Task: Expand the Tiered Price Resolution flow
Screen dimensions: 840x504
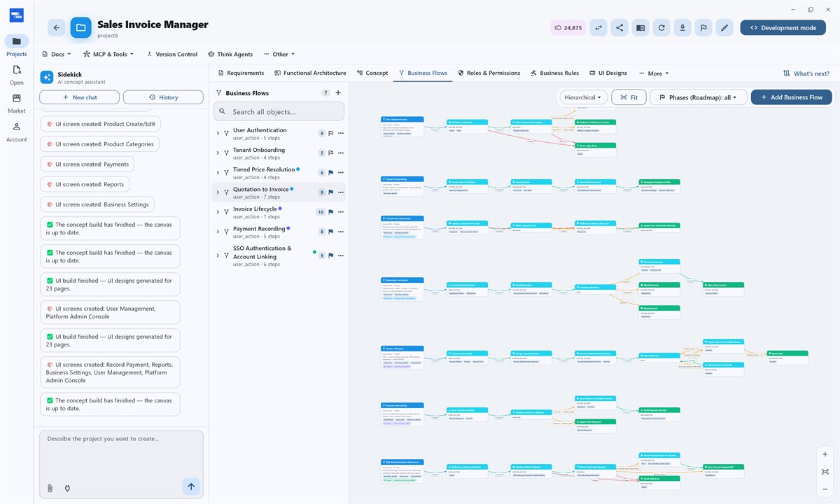Action: (218, 173)
